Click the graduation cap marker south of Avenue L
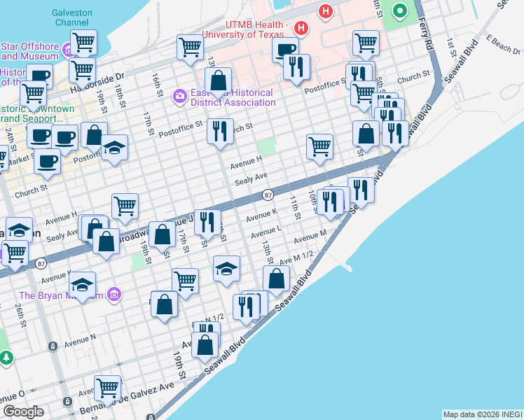Image resolution: width=524 pixels, height=420 pixels. coord(226,269)
